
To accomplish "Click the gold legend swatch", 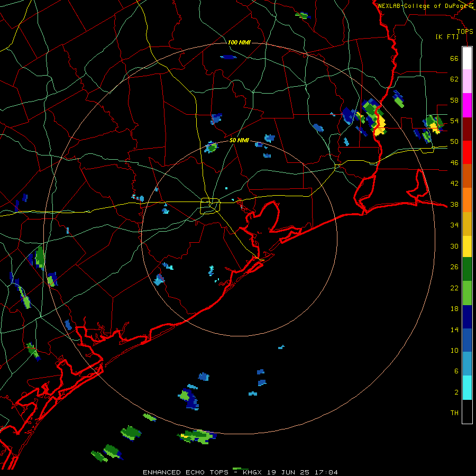I will click(467, 224).
